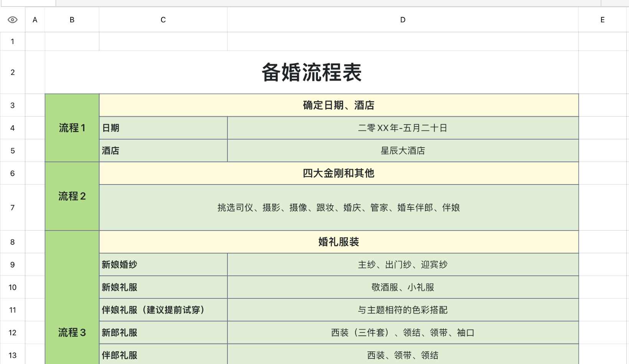
Task: Click the 与主题相符的色彩搭配 cell
Action: [x=403, y=310]
